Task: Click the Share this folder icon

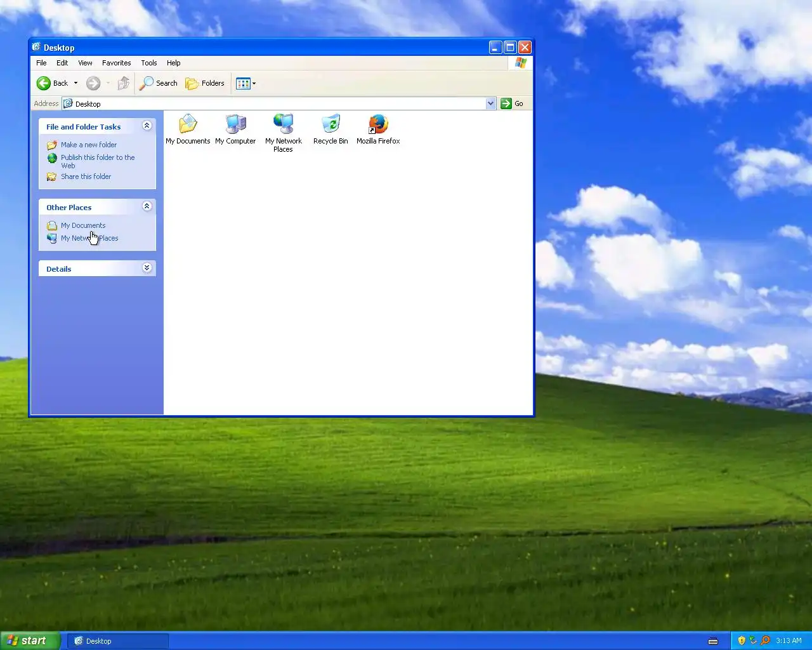Action: click(52, 176)
